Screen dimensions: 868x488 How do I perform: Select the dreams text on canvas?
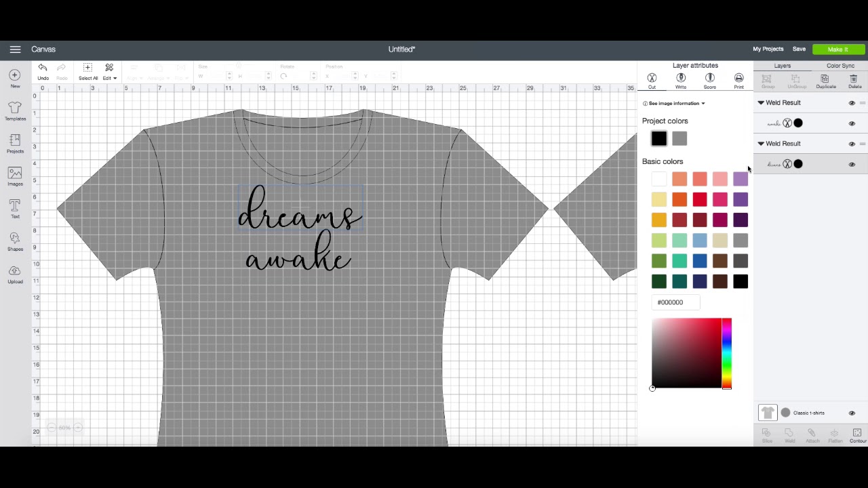click(300, 209)
